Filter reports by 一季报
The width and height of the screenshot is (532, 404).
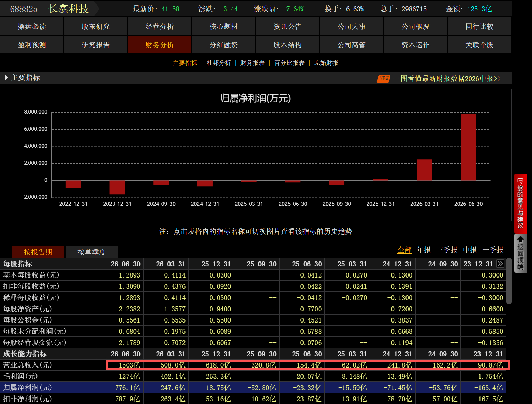coord(493,250)
